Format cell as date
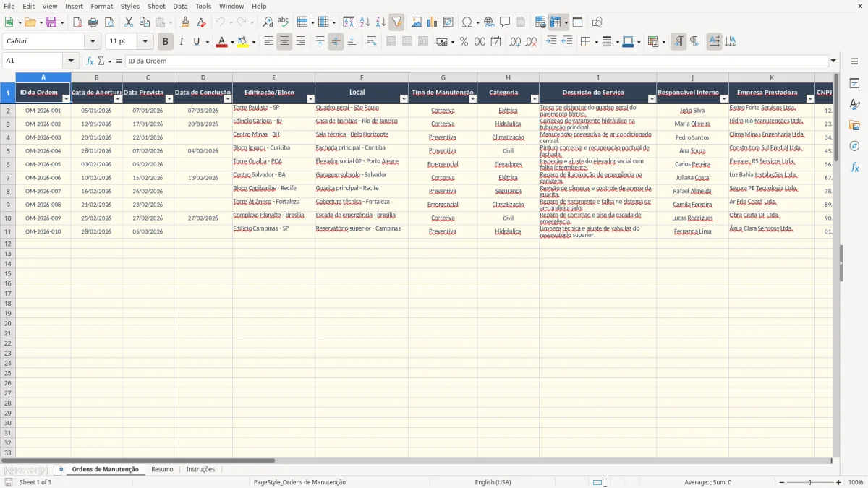This screenshot has height=488, width=868. coord(496,42)
